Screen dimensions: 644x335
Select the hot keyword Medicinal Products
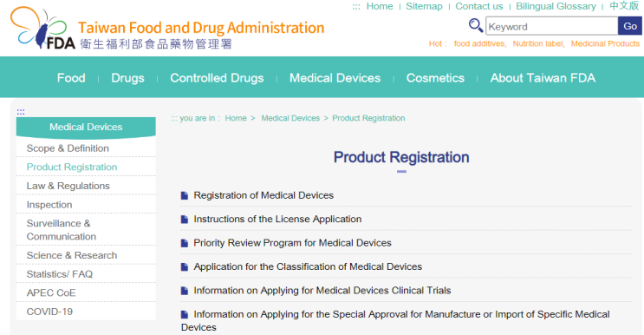[605, 43]
